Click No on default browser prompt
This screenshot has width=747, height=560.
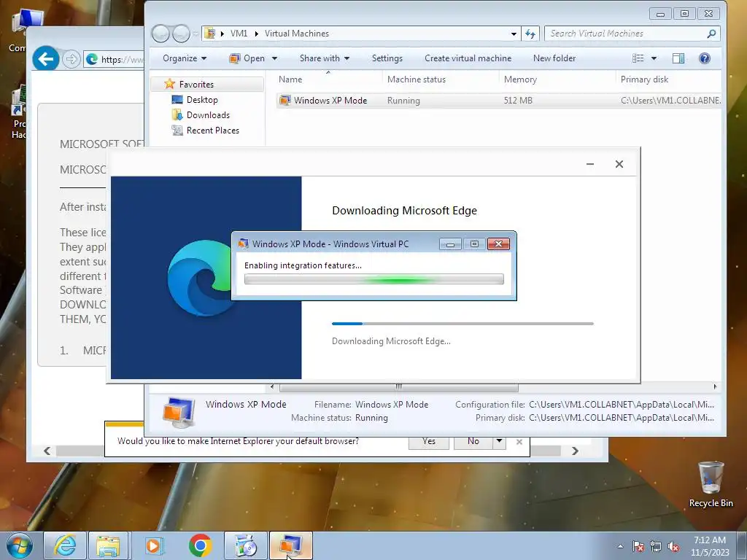473,441
